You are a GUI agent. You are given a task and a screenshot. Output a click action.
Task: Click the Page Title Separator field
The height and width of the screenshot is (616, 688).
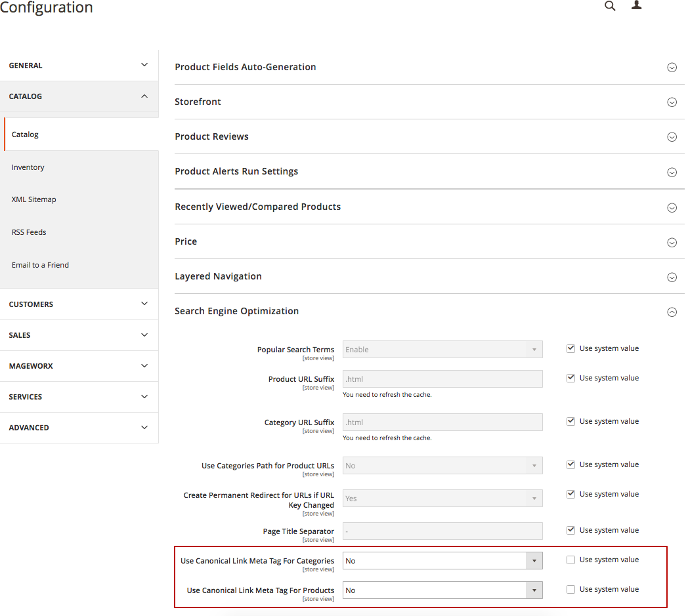tap(442, 531)
